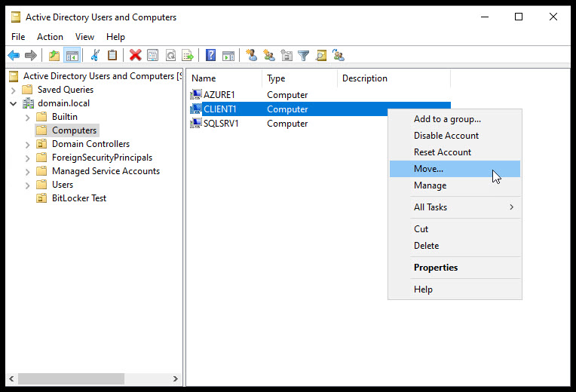Viewport: 576px width, 392px height.
Task: Click the Find objects toolbar icon
Action: tap(321, 56)
